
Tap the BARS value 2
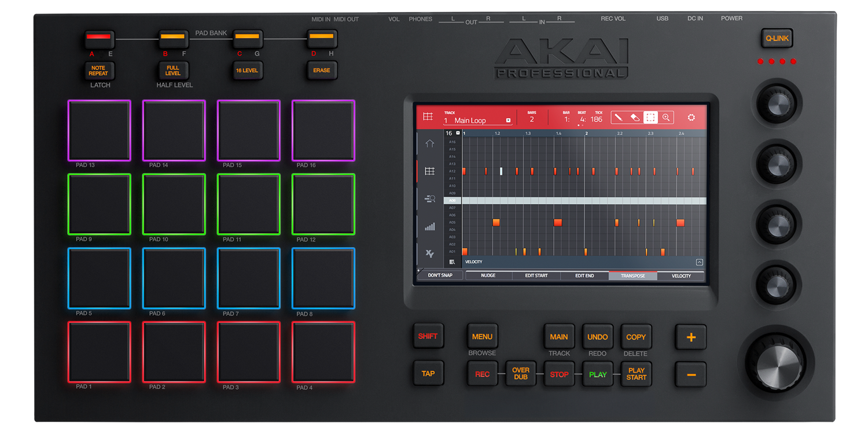click(x=531, y=120)
